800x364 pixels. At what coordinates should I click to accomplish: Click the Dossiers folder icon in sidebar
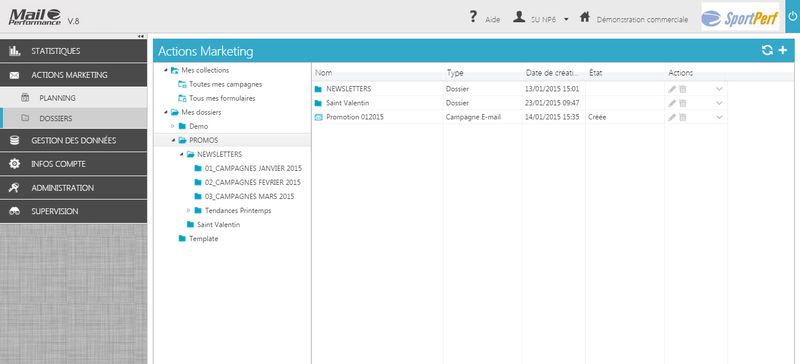tap(25, 118)
